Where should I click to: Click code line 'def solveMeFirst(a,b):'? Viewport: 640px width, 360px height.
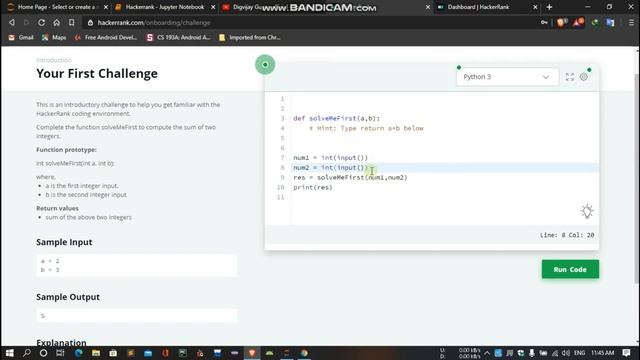coord(336,118)
